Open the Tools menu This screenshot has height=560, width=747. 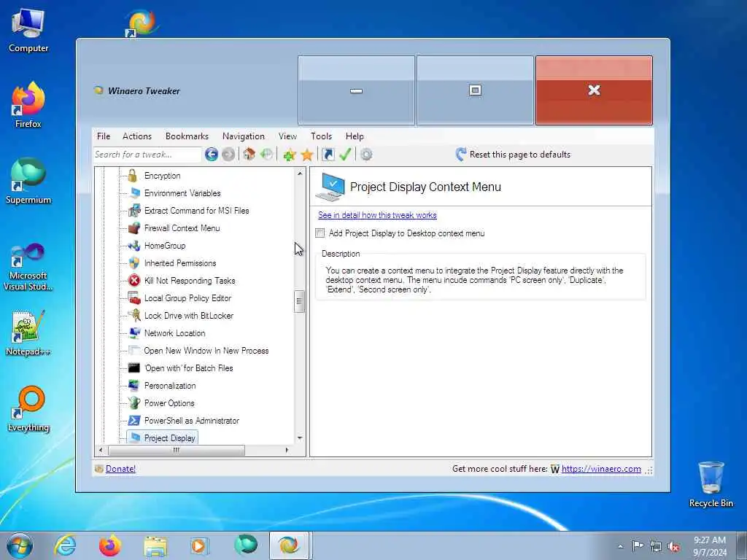(x=322, y=136)
